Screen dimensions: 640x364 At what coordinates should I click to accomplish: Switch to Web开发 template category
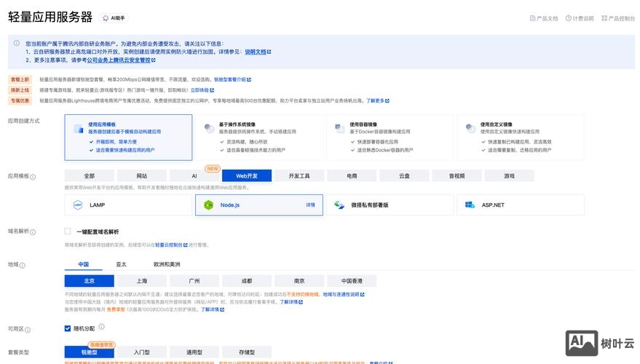coord(247,176)
